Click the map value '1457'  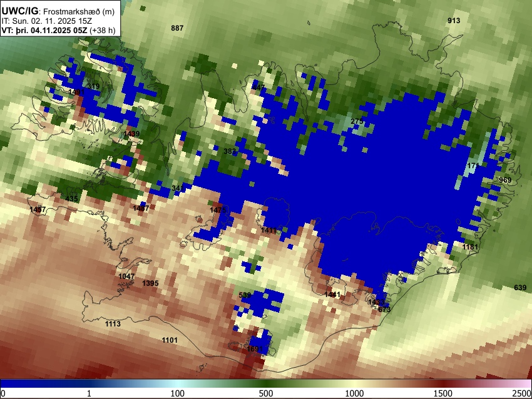pyautogui.click(x=38, y=210)
